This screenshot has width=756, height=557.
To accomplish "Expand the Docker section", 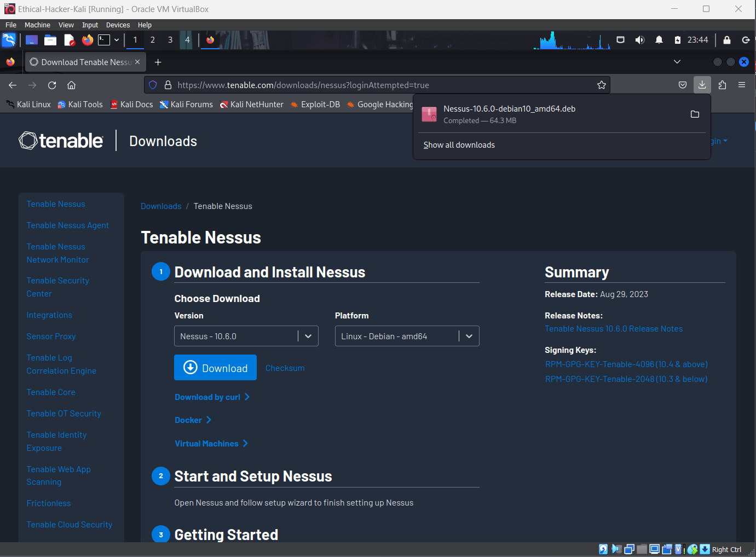I will click(x=193, y=420).
